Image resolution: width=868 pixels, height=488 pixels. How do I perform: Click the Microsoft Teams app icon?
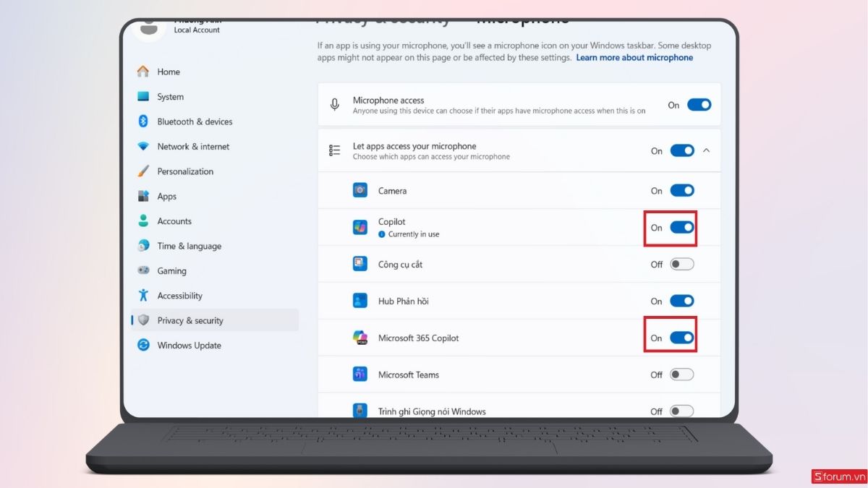tap(360, 374)
